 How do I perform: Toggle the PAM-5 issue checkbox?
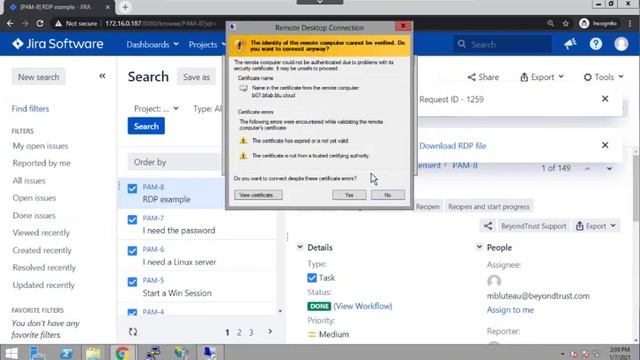click(x=132, y=282)
